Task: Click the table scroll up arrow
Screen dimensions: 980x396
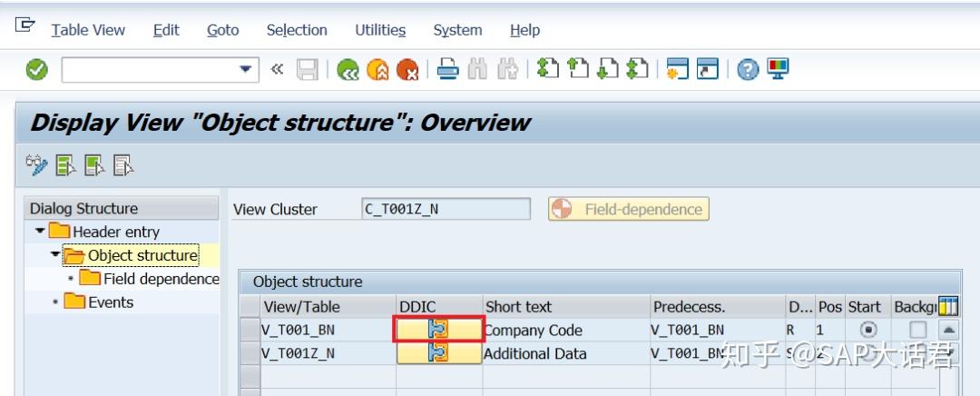Action: (948, 330)
